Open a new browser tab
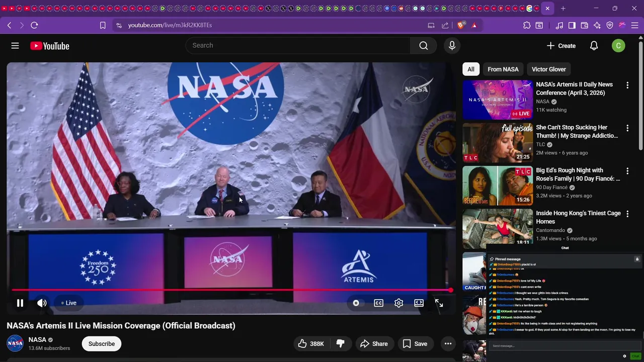Image resolution: width=644 pixels, height=362 pixels. click(x=563, y=8)
